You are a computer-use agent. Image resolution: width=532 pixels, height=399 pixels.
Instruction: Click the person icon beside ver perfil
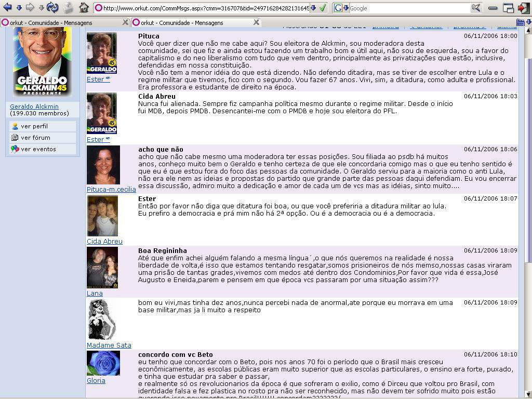pos(15,126)
